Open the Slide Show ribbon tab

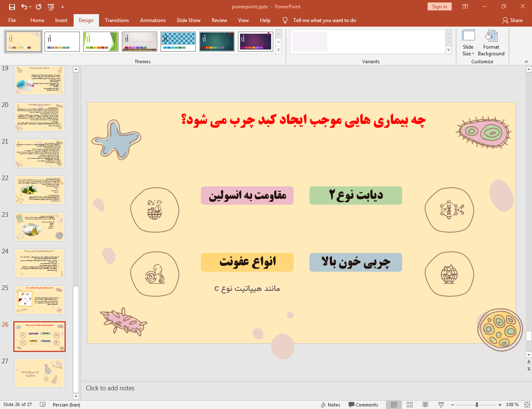point(188,20)
